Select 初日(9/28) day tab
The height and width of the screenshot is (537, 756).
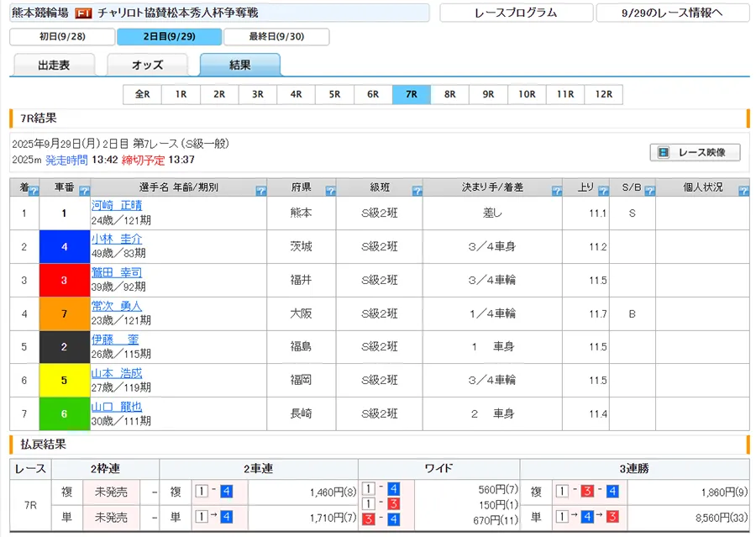(62, 37)
